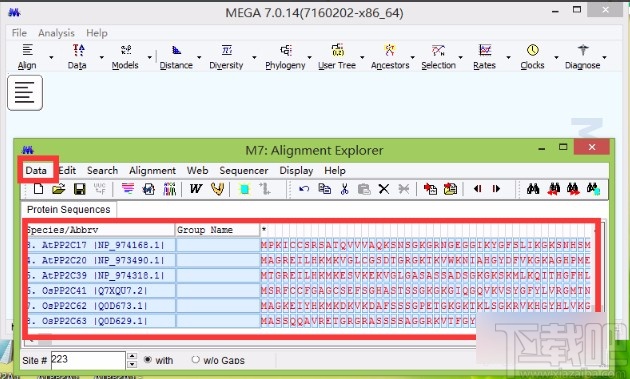This screenshot has height=379, width=630.
Task: Cut selection with scissors icon
Action: (344, 188)
